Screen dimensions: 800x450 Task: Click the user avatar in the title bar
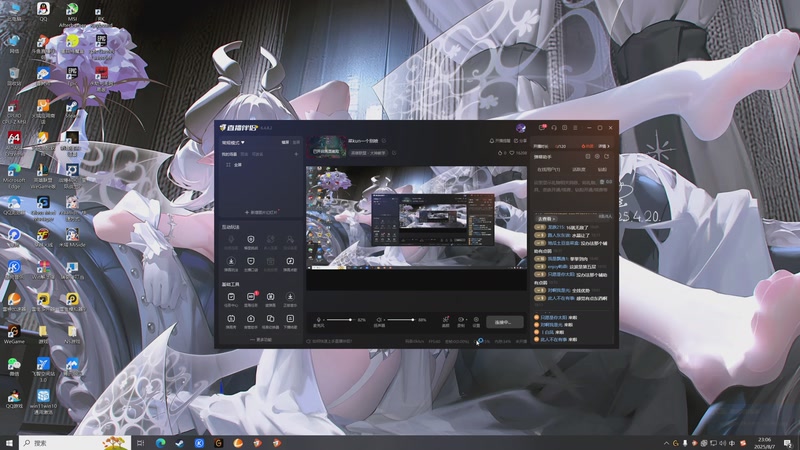(521, 128)
